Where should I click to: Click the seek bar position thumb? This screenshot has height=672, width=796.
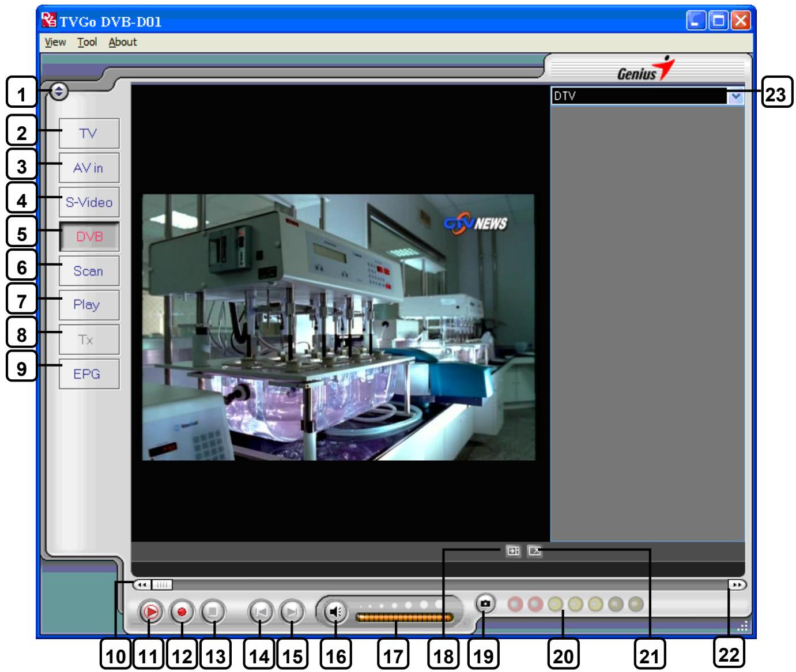tap(163, 585)
